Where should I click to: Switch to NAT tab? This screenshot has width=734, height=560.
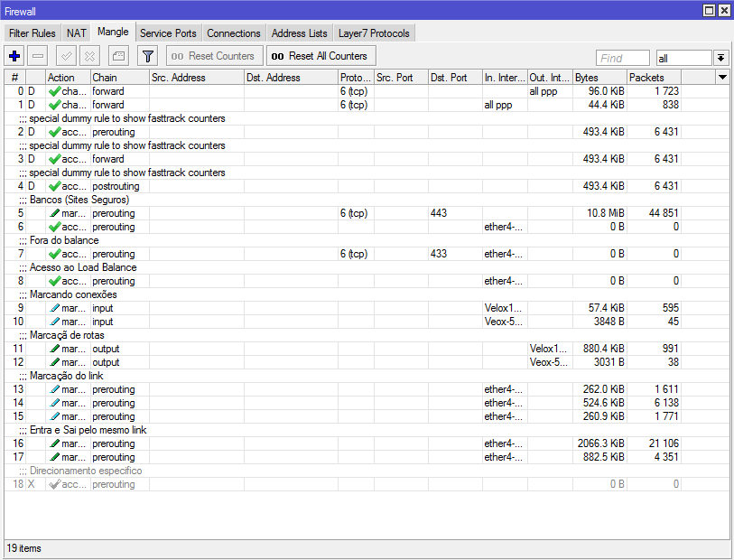[77, 33]
